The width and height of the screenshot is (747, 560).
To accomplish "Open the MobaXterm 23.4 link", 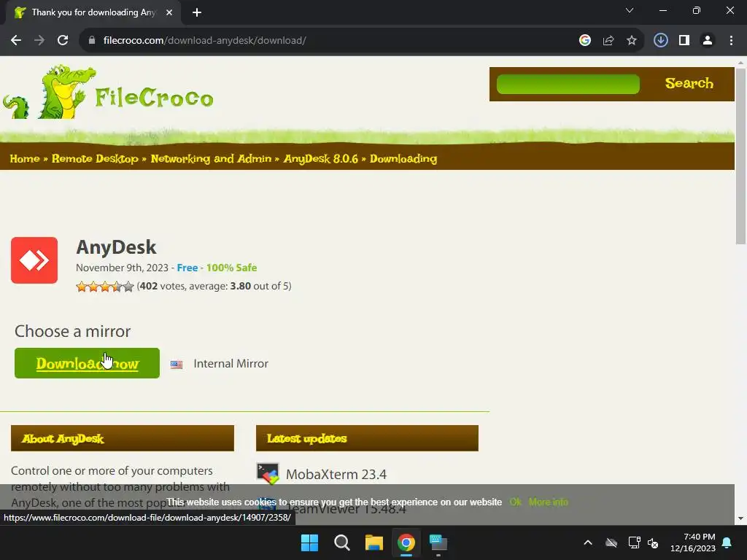I will click(x=336, y=474).
